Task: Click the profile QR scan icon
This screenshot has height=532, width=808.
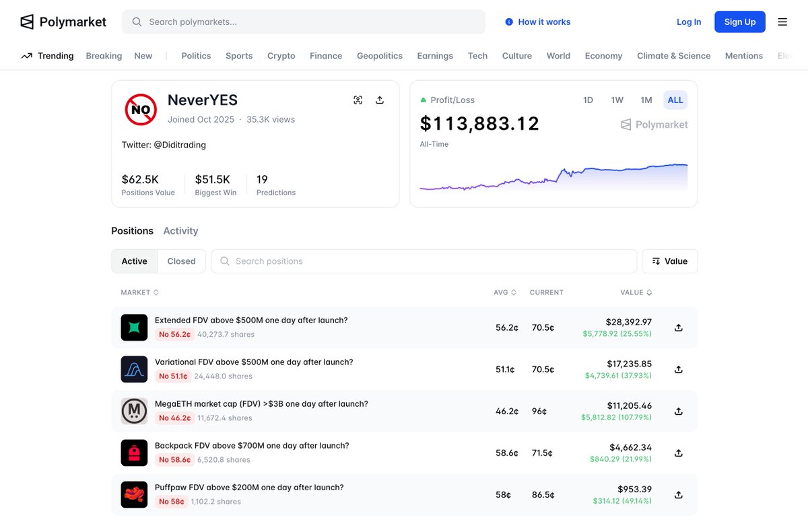Action: pos(358,100)
